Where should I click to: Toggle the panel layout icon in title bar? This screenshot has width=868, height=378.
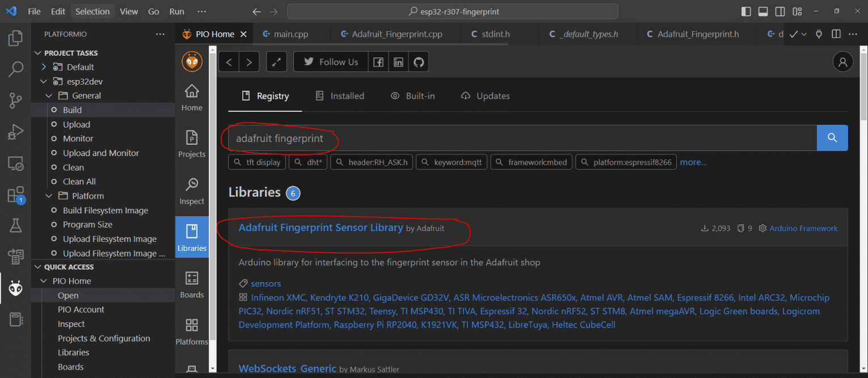tap(763, 11)
